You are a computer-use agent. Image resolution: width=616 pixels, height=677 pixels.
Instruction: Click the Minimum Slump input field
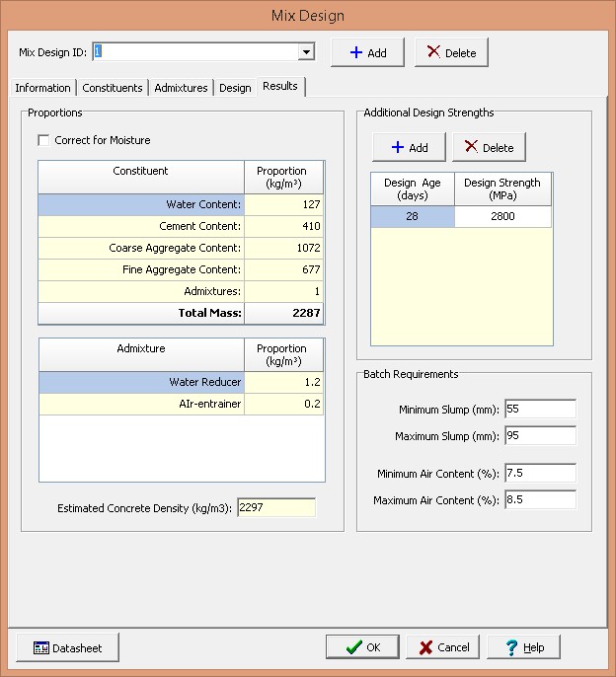tap(539, 410)
